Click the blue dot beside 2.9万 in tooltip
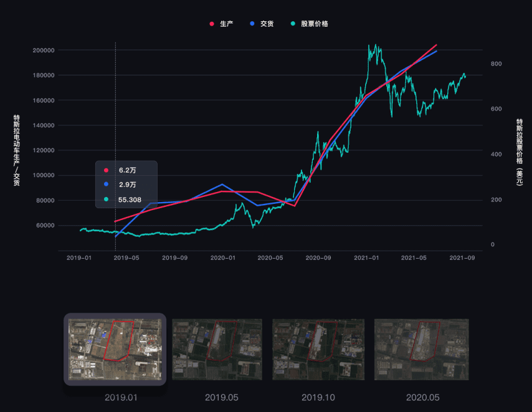Viewport: 532px width, 412px height. coord(106,184)
